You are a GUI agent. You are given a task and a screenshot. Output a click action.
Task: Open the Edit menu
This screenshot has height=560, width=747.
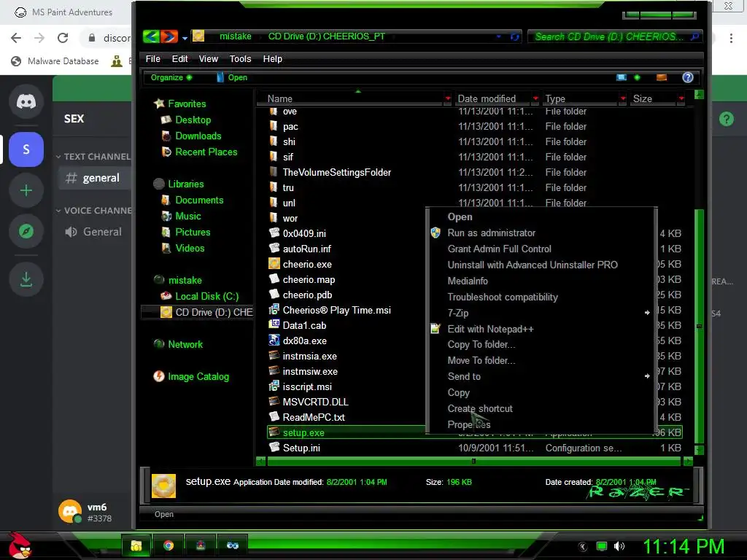(x=179, y=58)
